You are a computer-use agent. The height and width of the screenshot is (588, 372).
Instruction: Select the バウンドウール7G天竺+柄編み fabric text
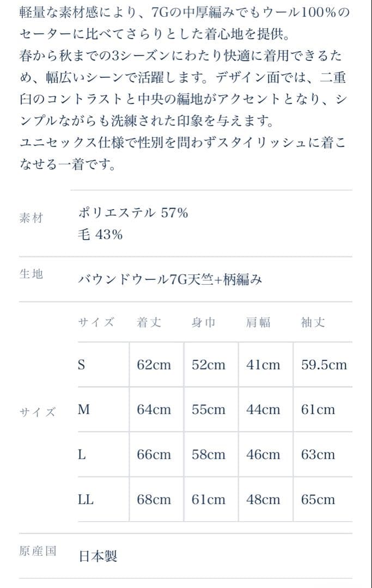170,280
